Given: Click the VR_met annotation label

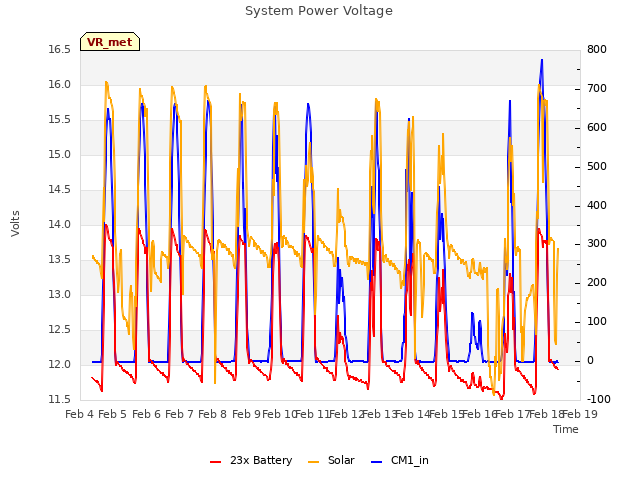Looking at the screenshot, I should (x=110, y=42).
